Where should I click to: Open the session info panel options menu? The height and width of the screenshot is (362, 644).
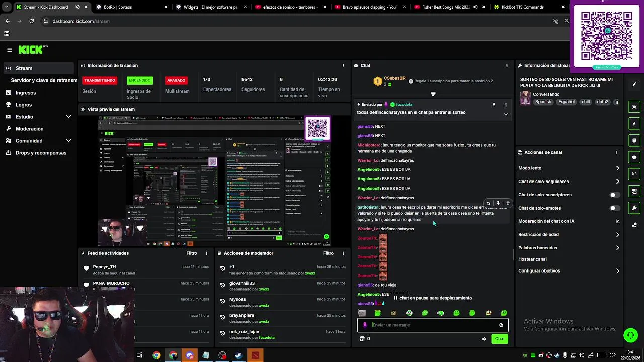(x=343, y=66)
